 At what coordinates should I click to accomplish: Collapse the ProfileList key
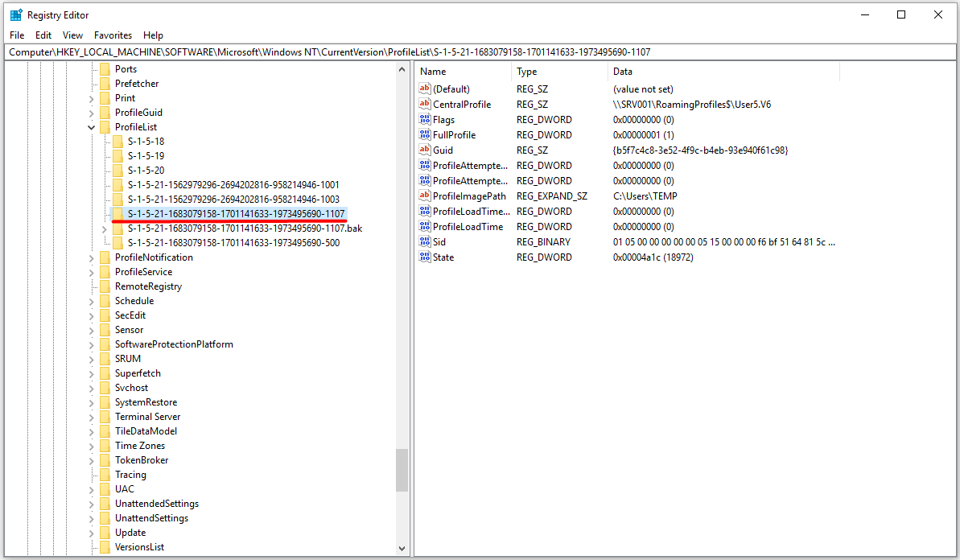91,127
